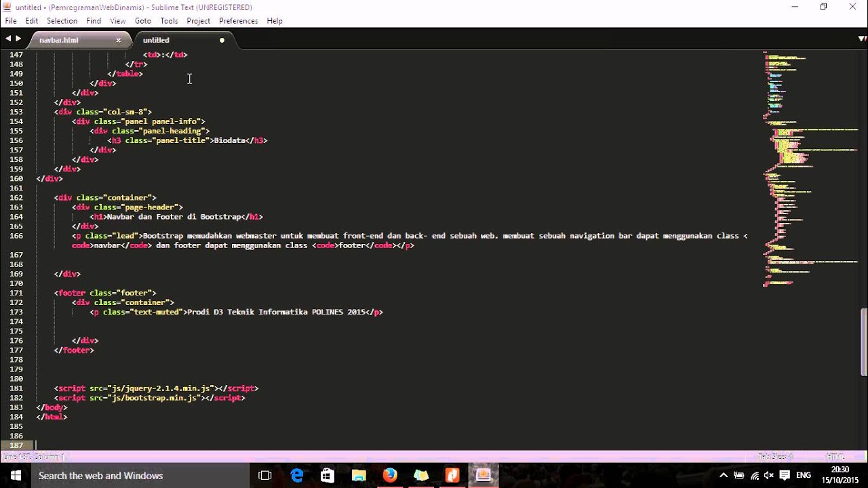Open the Project menu
This screenshot has height=488, width=868.
[x=198, y=21]
